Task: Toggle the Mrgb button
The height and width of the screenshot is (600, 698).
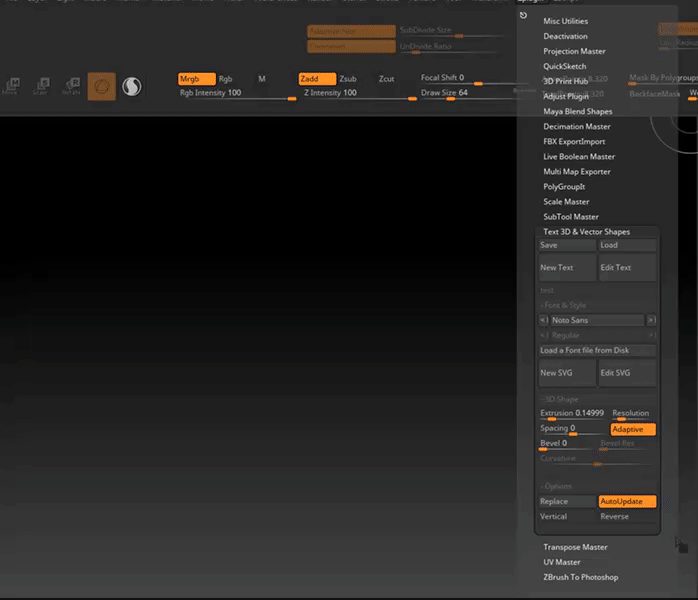Action: pyautogui.click(x=197, y=79)
